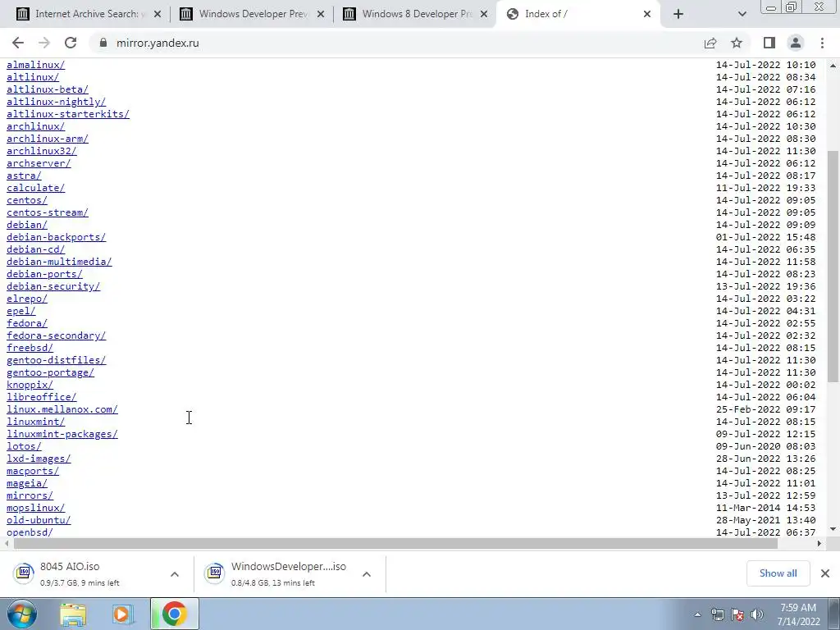Open the volume speaker tray icon
The height and width of the screenshot is (630, 840).
click(757, 614)
